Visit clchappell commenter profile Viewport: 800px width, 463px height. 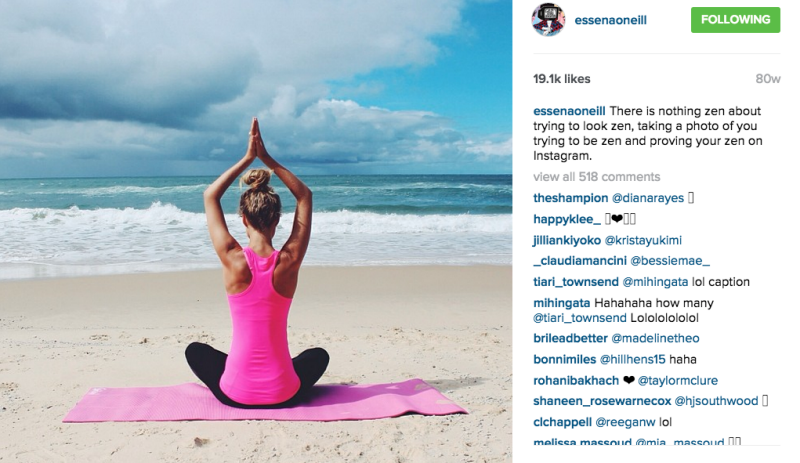click(562, 422)
